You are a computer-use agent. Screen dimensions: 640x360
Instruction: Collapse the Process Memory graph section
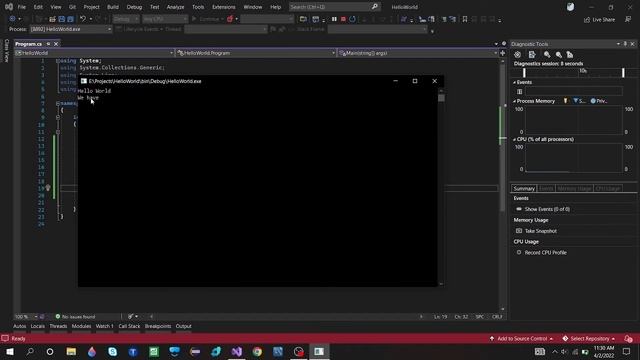coord(514,101)
